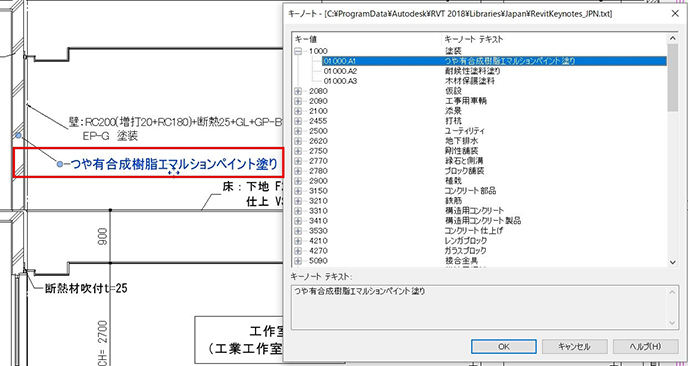Expand the 2500 ユーティリティ node

click(298, 131)
